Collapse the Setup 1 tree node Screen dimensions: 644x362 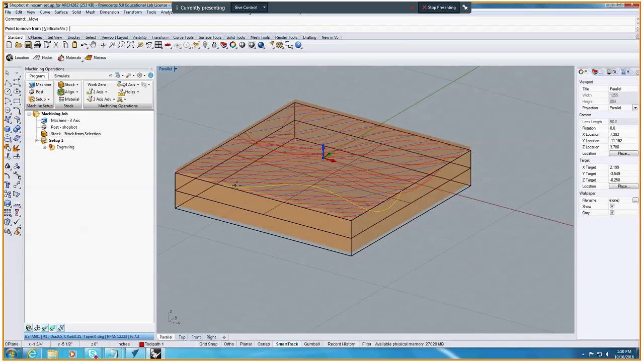pos(37,141)
